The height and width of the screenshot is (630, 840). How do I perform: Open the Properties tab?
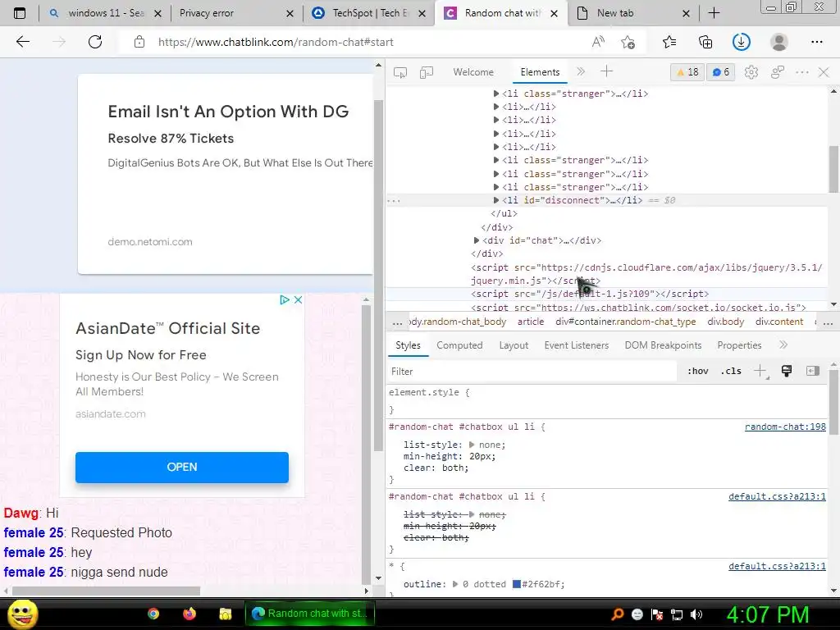click(739, 345)
